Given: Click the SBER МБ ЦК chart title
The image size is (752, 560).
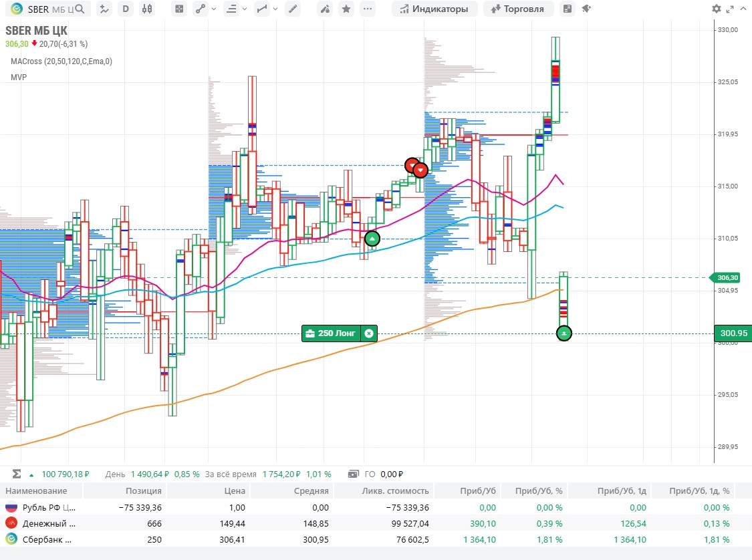Looking at the screenshot, I should click(37, 31).
